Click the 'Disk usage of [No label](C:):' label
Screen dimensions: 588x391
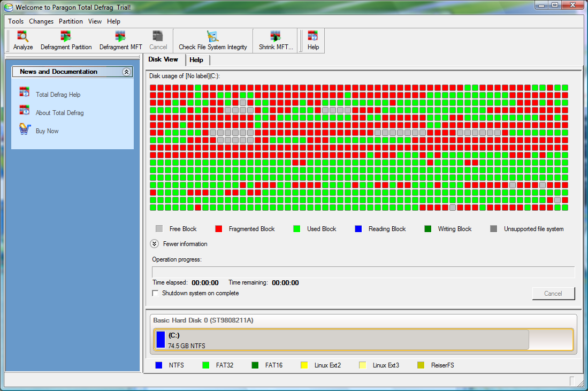tap(185, 76)
